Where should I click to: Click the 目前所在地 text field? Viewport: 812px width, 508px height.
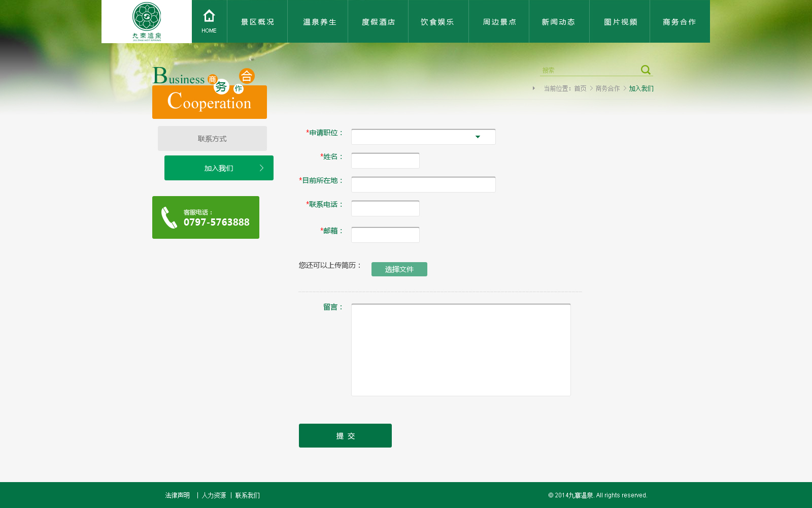[x=423, y=184]
